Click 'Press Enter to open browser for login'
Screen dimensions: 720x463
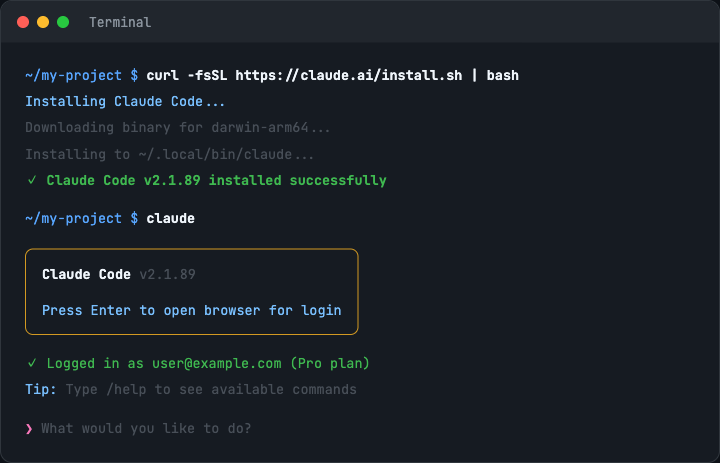(x=191, y=311)
